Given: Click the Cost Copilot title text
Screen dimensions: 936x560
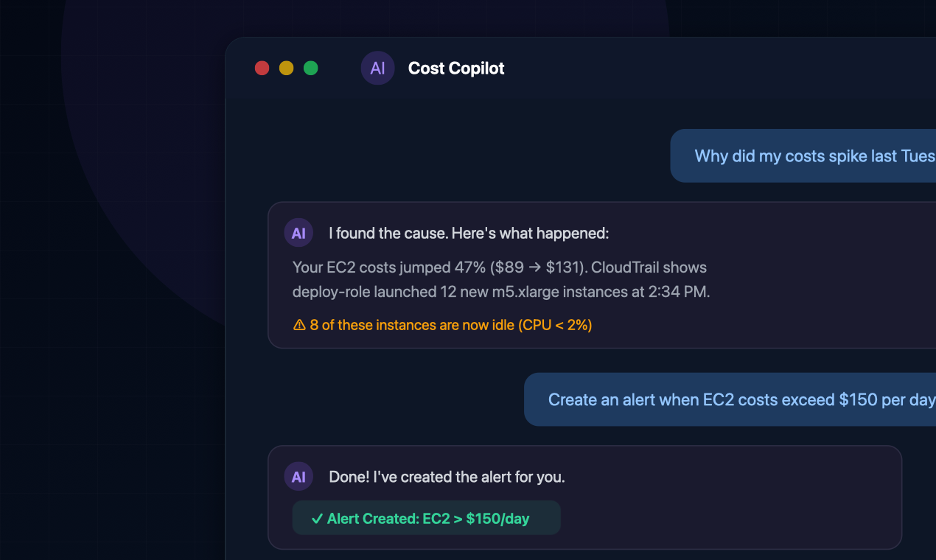Looking at the screenshot, I should (455, 68).
